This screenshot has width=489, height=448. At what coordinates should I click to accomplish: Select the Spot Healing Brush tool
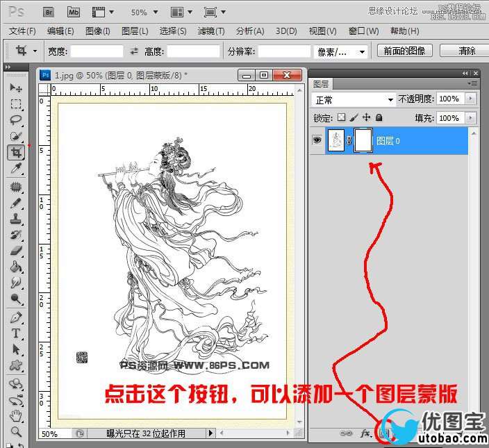point(16,187)
